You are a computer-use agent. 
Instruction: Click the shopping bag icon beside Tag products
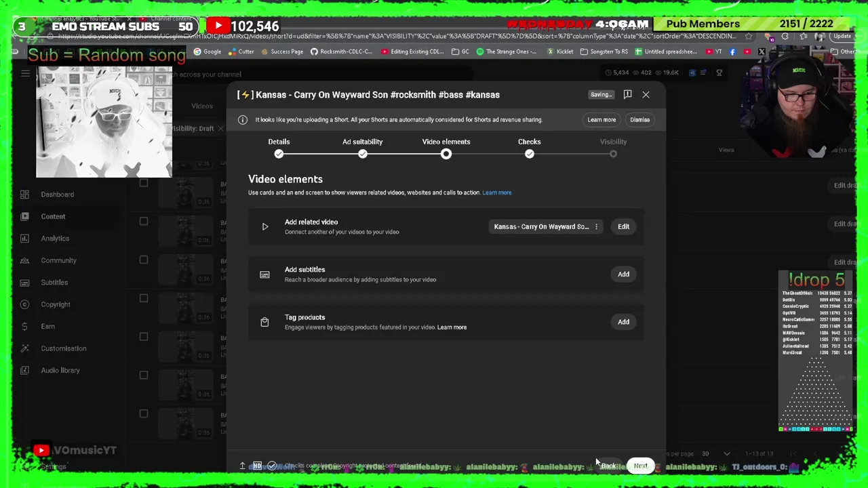[265, 322]
